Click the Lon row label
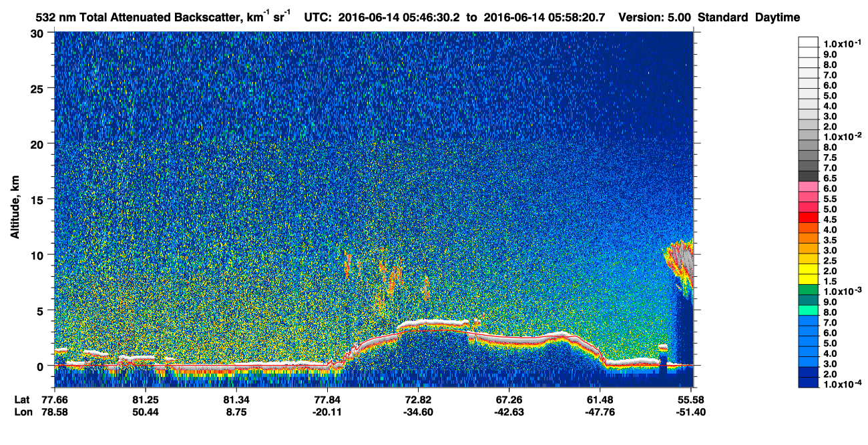The width and height of the screenshot is (868, 445). 22,412
